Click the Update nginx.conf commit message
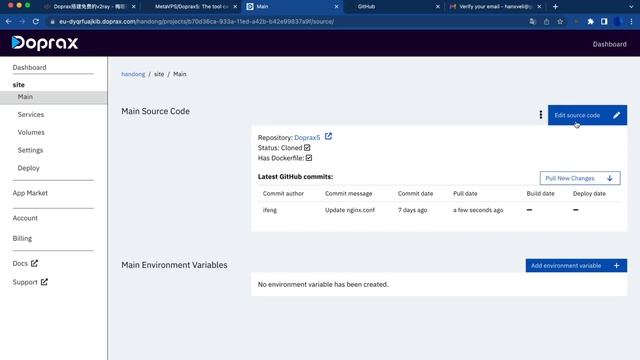Image resolution: width=640 pixels, height=360 pixels. tap(350, 210)
